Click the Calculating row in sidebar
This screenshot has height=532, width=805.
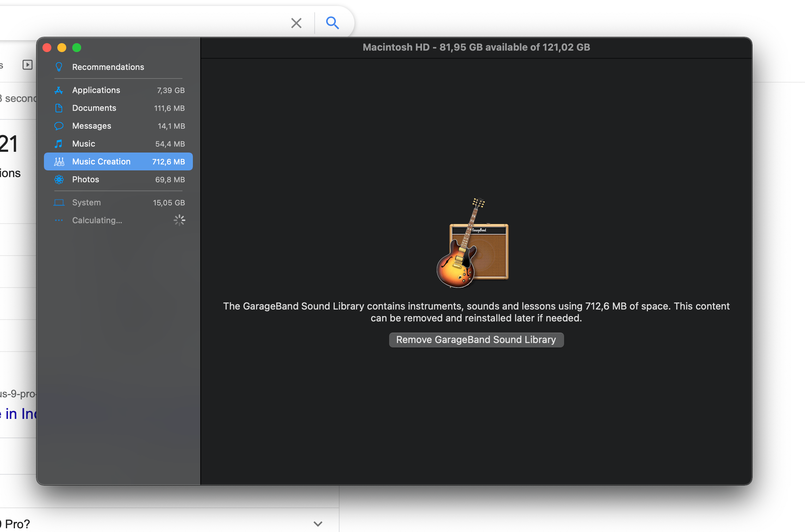97,220
